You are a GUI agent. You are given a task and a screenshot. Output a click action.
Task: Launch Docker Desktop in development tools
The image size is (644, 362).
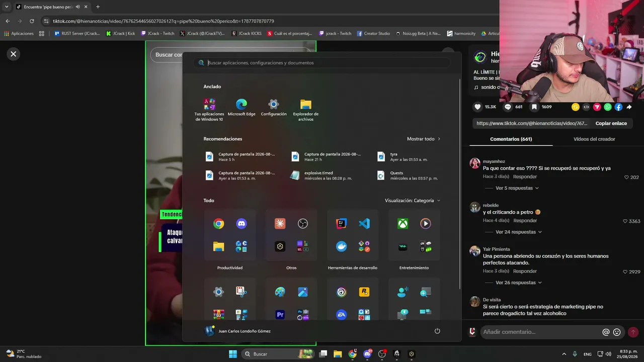pyautogui.click(x=341, y=246)
